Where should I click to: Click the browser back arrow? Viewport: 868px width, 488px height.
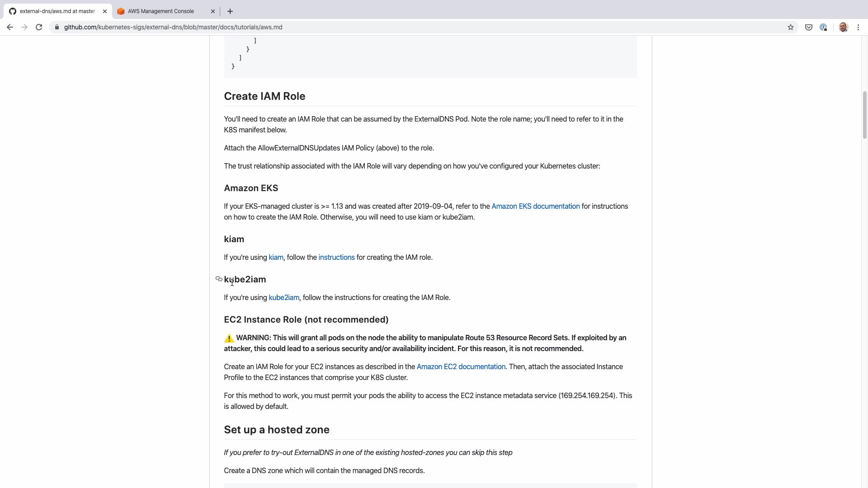[x=10, y=27]
